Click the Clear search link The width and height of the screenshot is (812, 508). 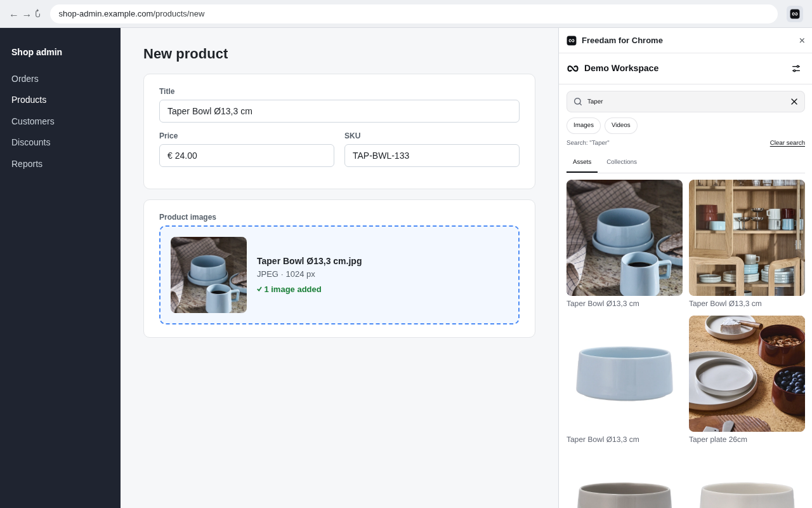787,143
